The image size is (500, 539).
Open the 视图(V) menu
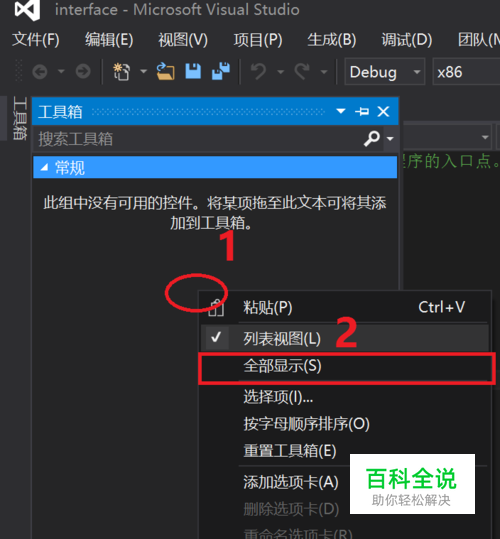coord(183,40)
